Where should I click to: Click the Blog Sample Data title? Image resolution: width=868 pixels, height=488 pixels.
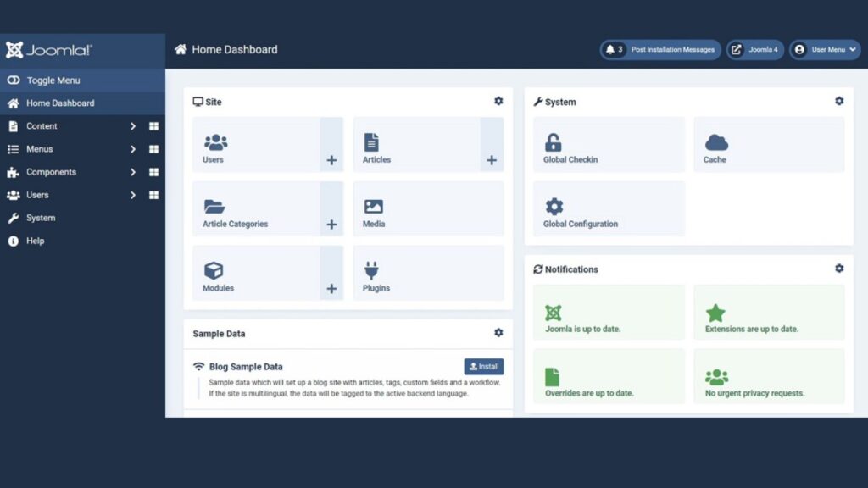coord(246,367)
